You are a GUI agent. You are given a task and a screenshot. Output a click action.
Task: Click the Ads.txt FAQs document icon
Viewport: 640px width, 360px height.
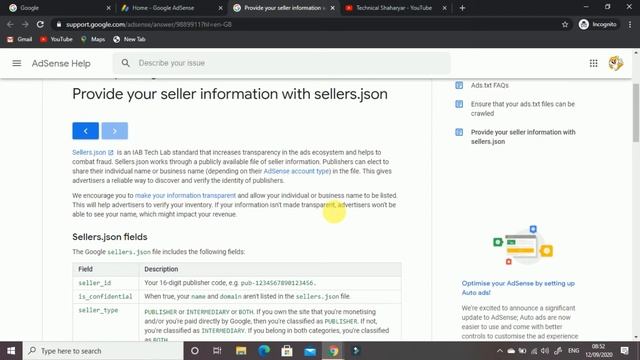click(x=459, y=85)
